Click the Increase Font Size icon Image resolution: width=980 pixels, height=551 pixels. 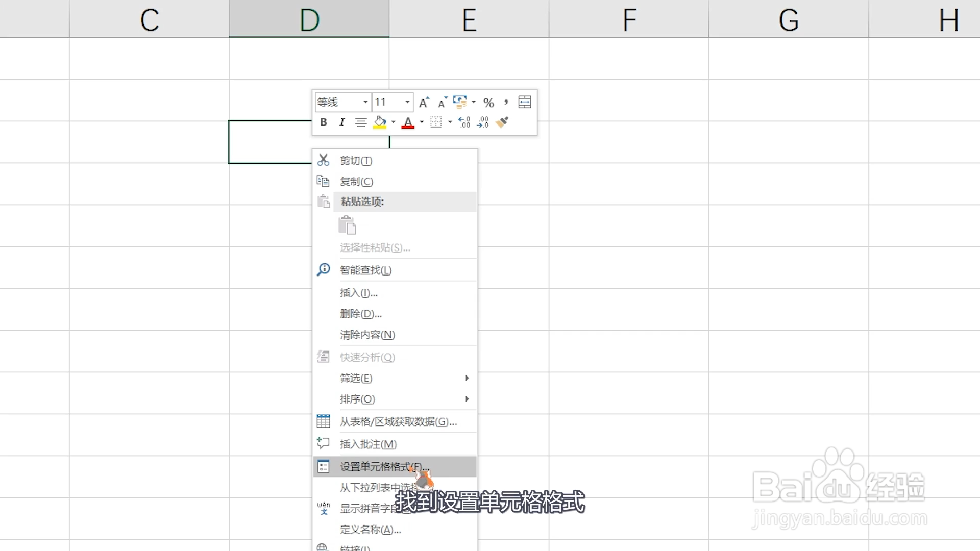[x=424, y=103]
